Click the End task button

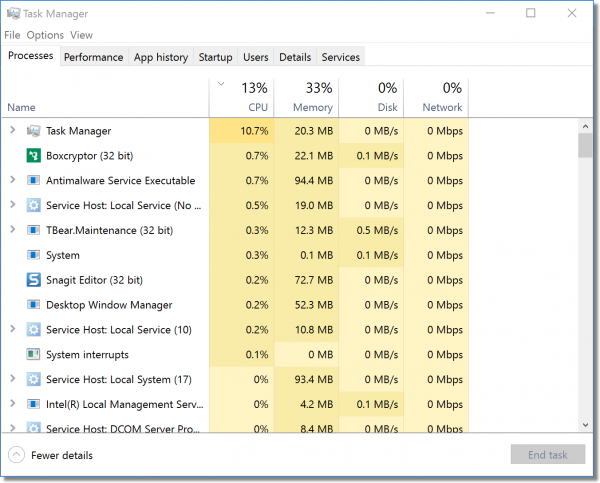[548, 454]
